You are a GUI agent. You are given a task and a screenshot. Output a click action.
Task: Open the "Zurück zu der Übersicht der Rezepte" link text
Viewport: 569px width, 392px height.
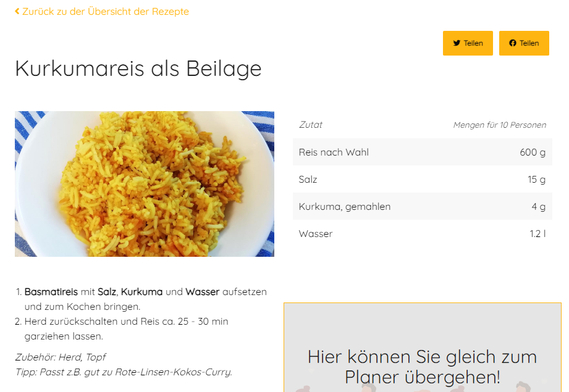(106, 12)
